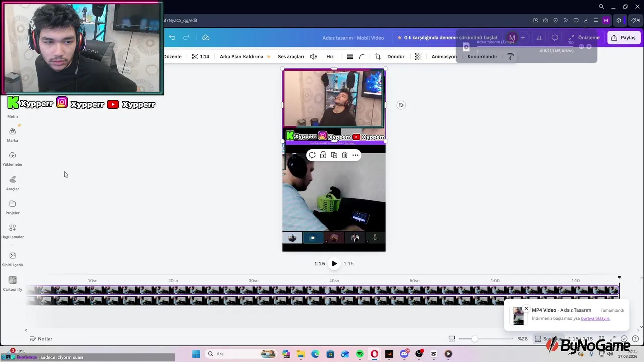The height and width of the screenshot is (362, 644).
Task: Open more options on floating toolbar
Action: pyautogui.click(x=355, y=155)
